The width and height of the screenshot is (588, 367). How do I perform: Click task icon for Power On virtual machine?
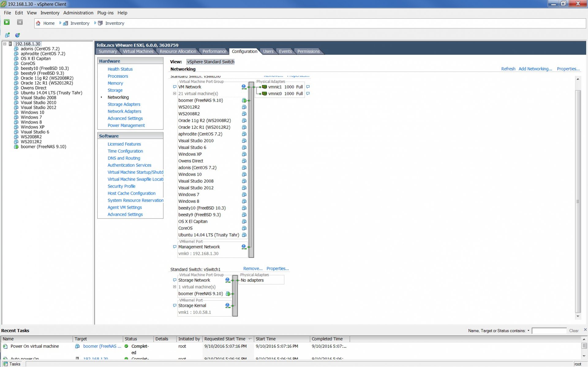click(x=5, y=346)
